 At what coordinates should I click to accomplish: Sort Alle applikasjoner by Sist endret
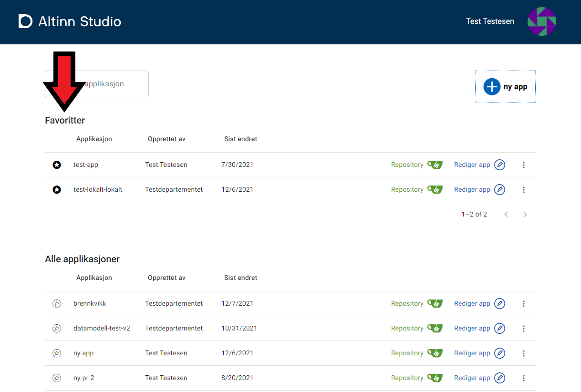[x=240, y=278]
